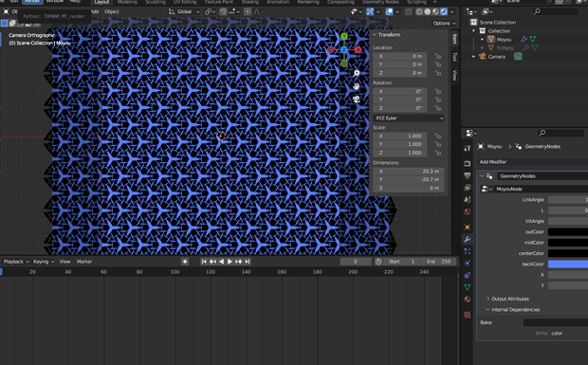Screen dimensions: 588x365
Task: Open the View Layer properties tab icon
Action: [468, 188]
